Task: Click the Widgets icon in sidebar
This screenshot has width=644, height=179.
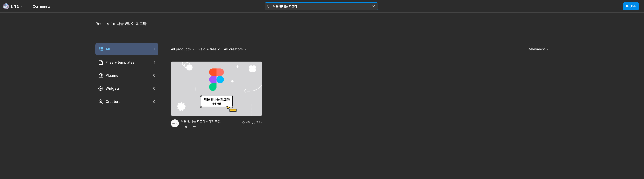Action: click(101, 88)
